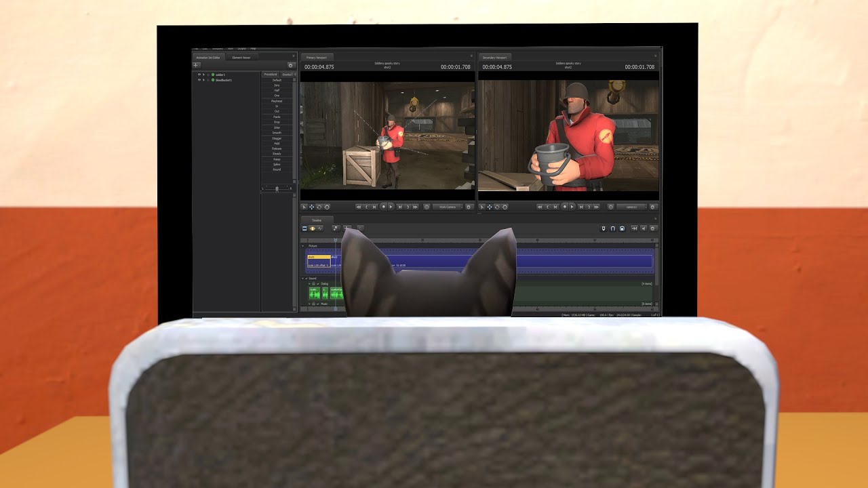Choose move tool in primary viewport

point(312,207)
